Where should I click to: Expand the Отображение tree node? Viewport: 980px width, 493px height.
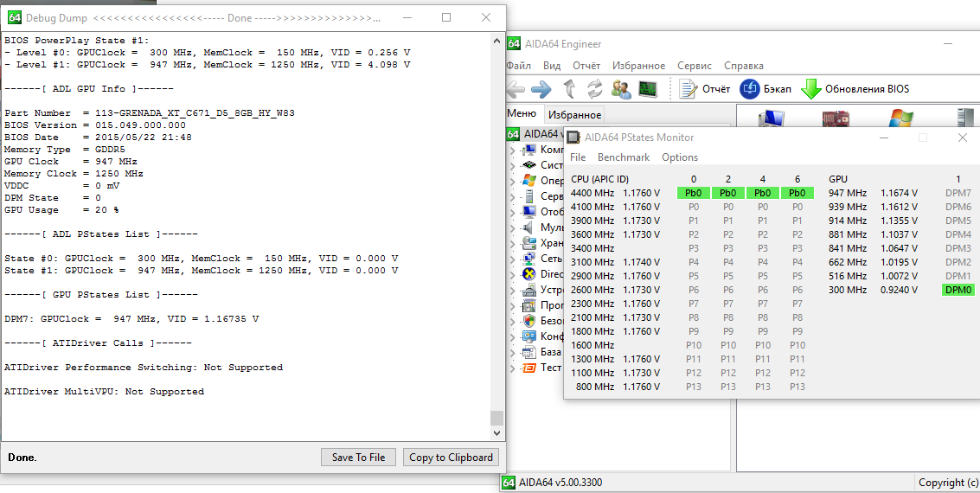tap(513, 213)
